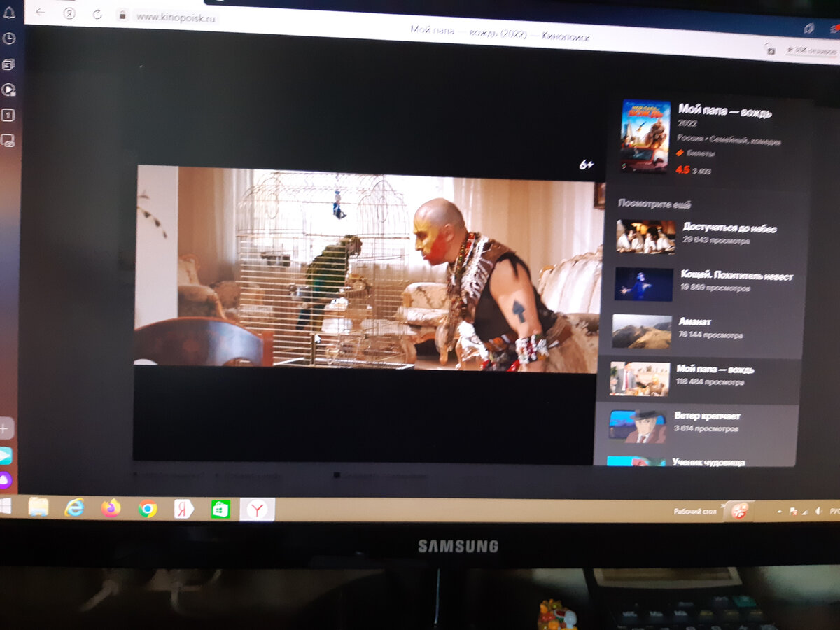Viewport: 840px width, 630px height.
Task: Open the 'Аманат' mountain thumbnail
Action: click(642, 331)
